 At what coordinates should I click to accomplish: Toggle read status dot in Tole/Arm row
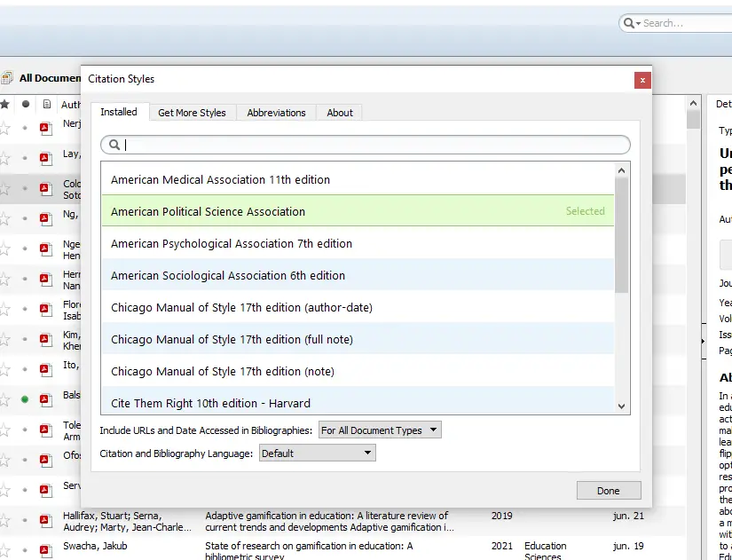pyautogui.click(x=25, y=430)
